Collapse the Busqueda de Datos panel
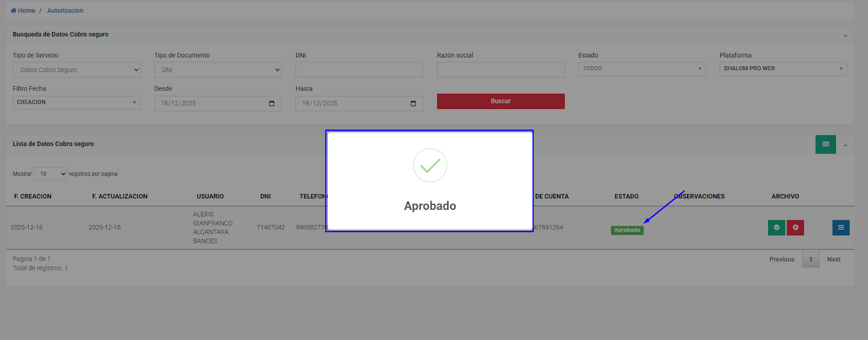Image resolution: width=868 pixels, height=340 pixels. pyautogui.click(x=845, y=35)
